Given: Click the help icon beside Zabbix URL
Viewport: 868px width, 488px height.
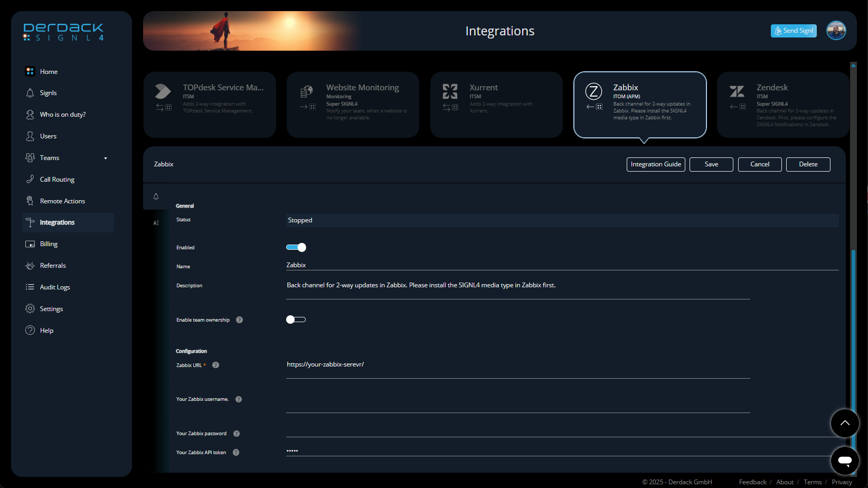Looking at the screenshot, I should [x=215, y=365].
